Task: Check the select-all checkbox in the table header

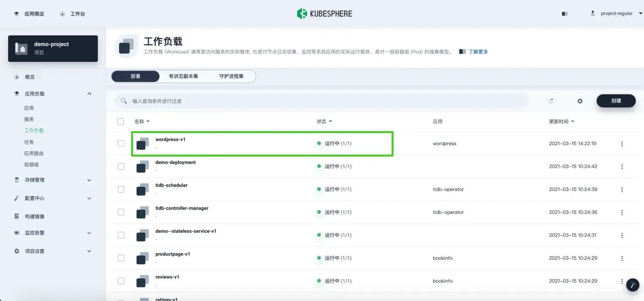Action: (121, 121)
